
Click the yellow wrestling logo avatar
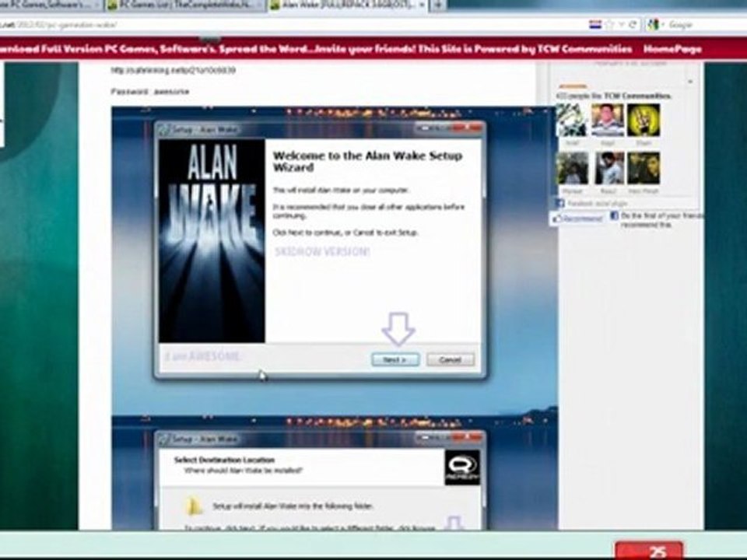pos(644,121)
